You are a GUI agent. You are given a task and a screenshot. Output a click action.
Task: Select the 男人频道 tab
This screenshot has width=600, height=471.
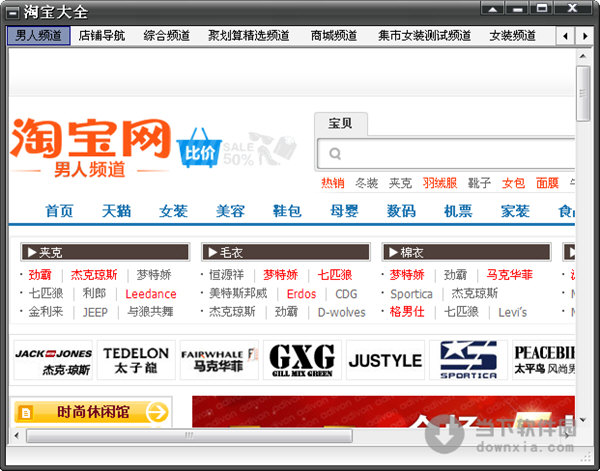click(38, 36)
